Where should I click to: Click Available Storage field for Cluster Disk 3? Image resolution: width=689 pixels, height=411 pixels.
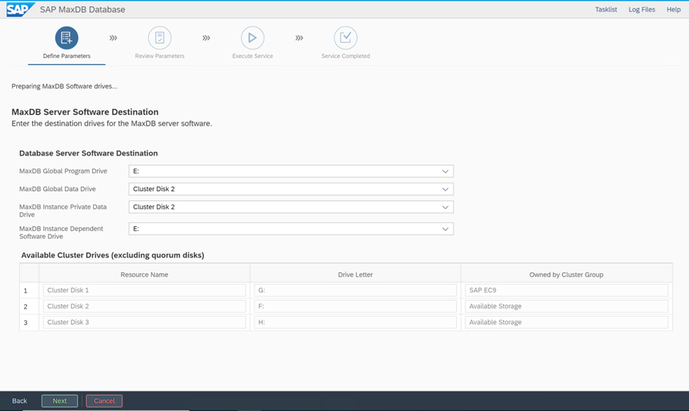566,322
